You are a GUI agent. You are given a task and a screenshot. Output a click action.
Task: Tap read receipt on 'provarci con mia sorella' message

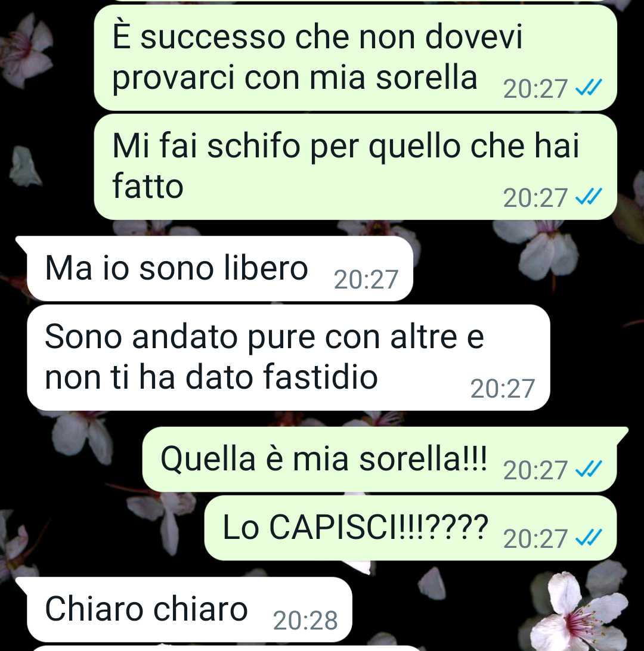point(589,88)
